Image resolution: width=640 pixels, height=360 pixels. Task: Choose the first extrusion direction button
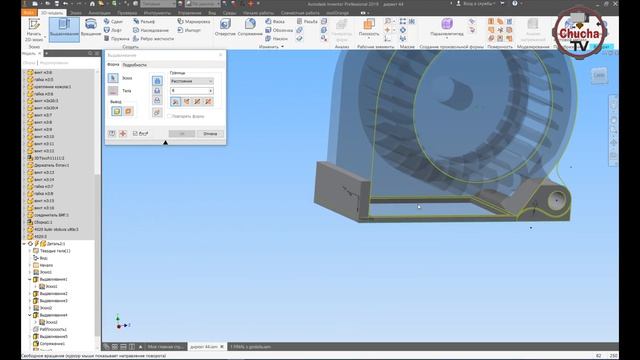175,101
